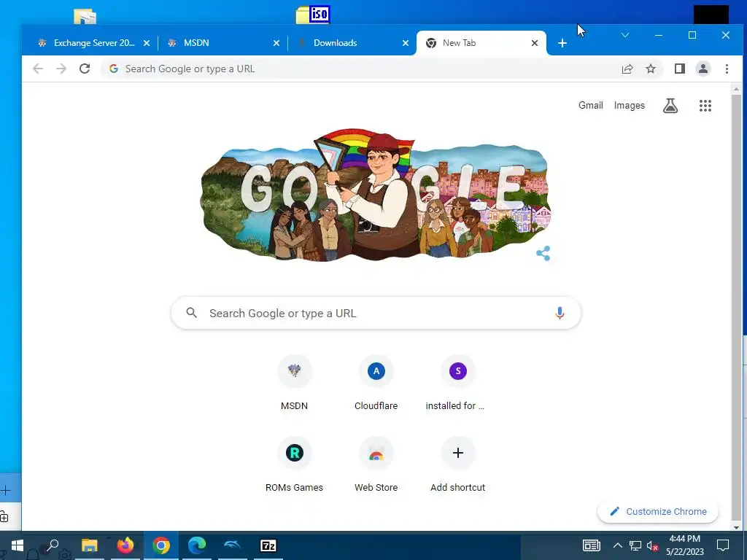
Task: Close the Downloads tab
Action: pyautogui.click(x=406, y=43)
